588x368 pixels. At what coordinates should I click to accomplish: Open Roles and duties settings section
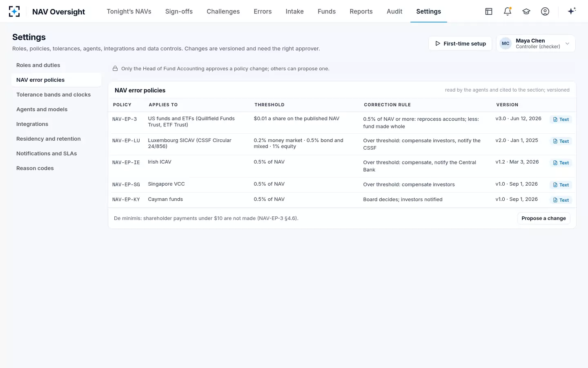(56, 65)
